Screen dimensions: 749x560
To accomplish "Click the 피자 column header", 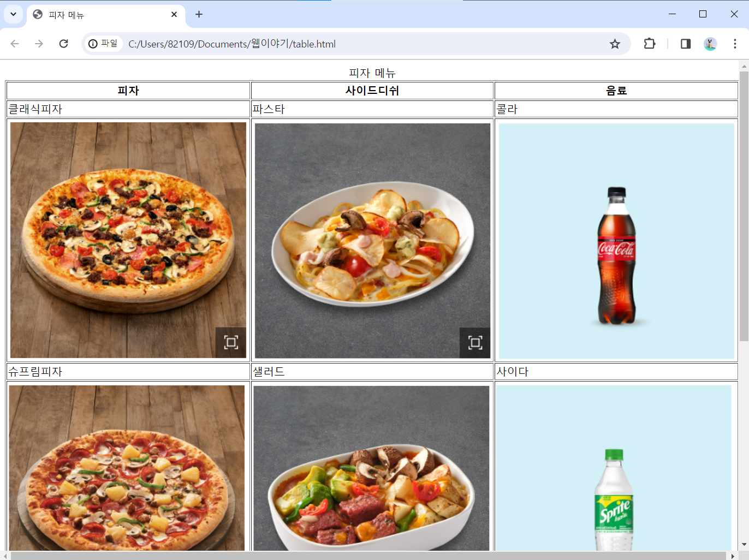I will 128,91.
